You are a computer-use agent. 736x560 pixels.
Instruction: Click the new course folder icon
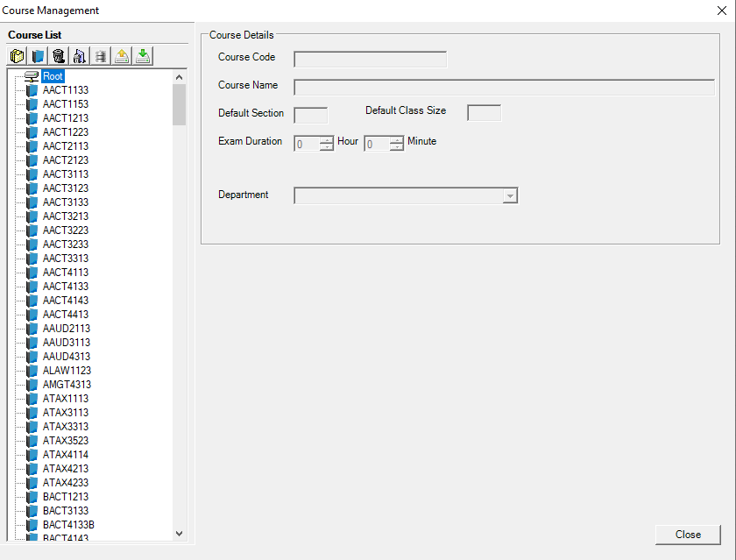(x=17, y=55)
